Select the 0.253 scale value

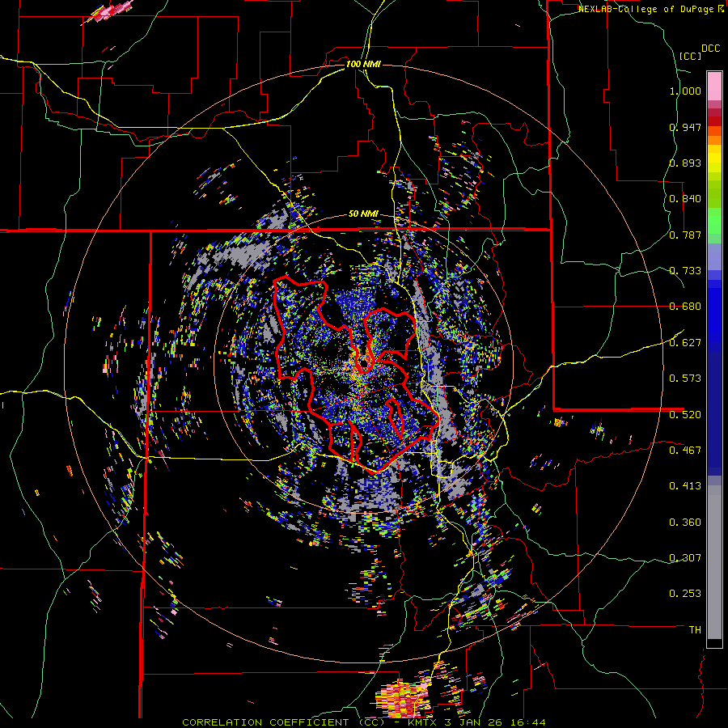685,594
